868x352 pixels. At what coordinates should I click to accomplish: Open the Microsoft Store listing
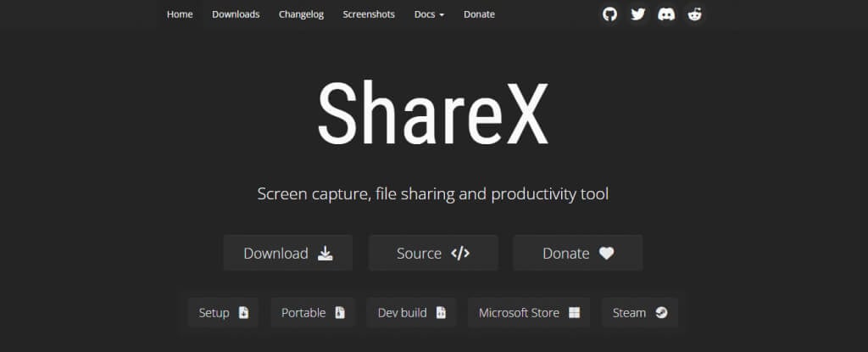(529, 313)
